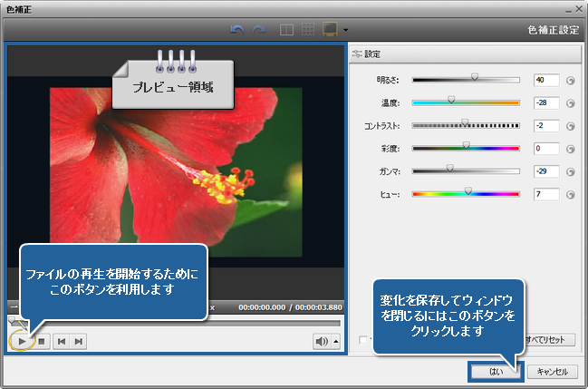Click the redo arrow in top toolbar
The width and height of the screenshot is (588, 389).
click(x=260, y=29)
